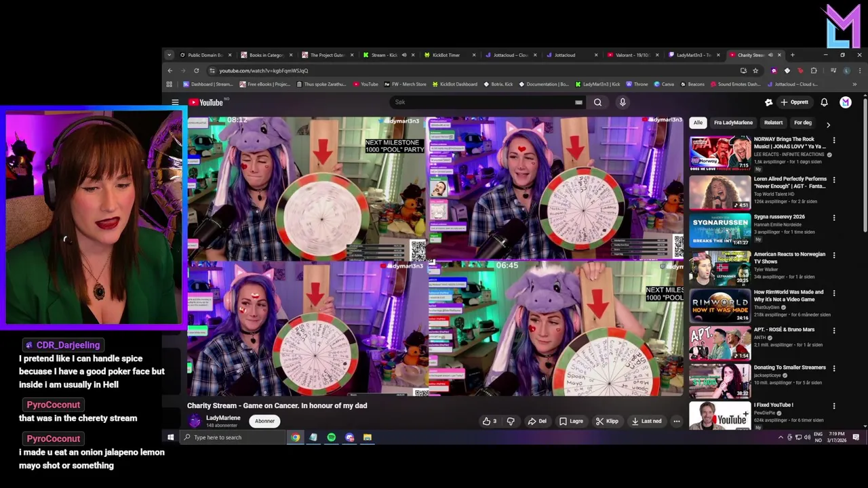This screenshot has width=868, height=488.
Task: Open YouTube notifications bell
Action: coord(824,102)
